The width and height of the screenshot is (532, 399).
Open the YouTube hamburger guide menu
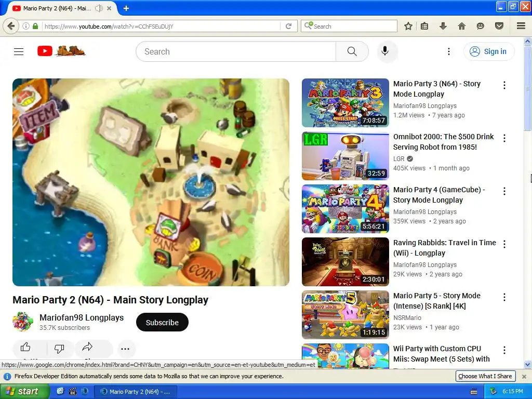click(19, 51)
